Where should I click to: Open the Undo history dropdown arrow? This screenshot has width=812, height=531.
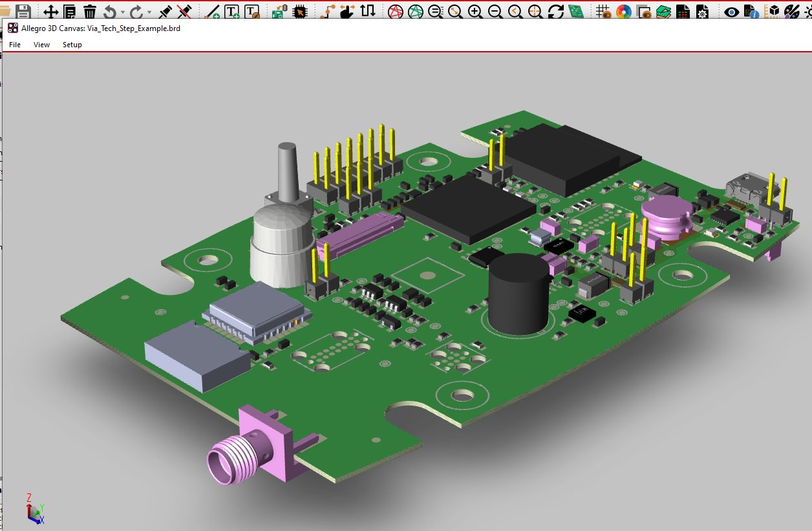[x=122, y=12]
